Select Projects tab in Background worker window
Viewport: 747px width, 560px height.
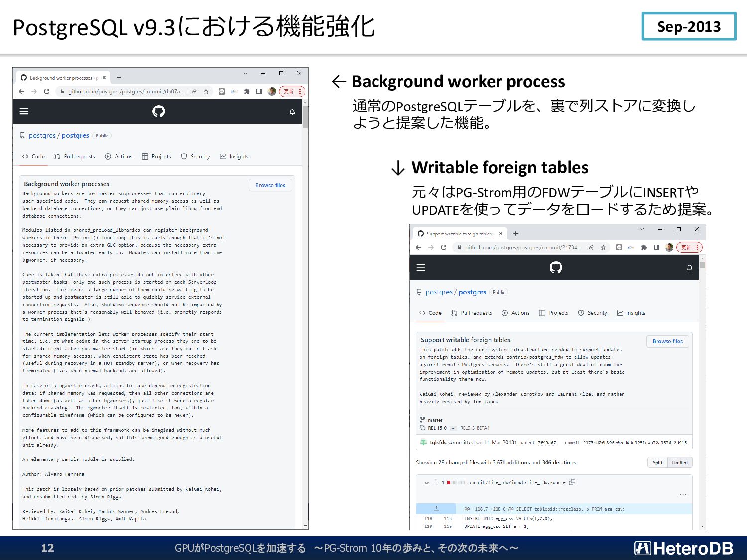pyautogui.click(x=156, y=156)
